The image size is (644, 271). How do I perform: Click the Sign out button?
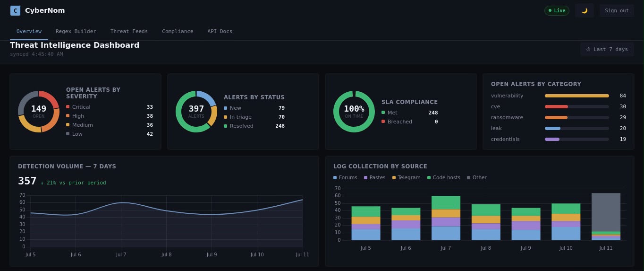point(617,10)
